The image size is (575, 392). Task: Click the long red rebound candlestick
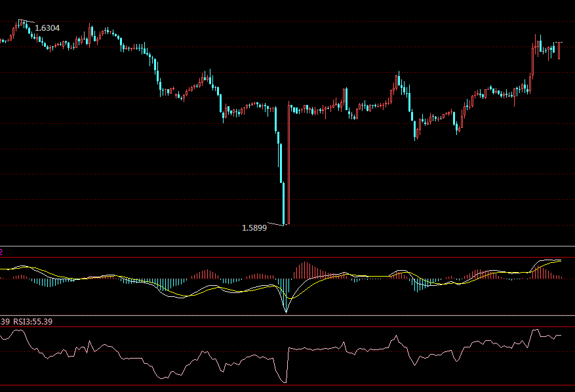(289, 163)
